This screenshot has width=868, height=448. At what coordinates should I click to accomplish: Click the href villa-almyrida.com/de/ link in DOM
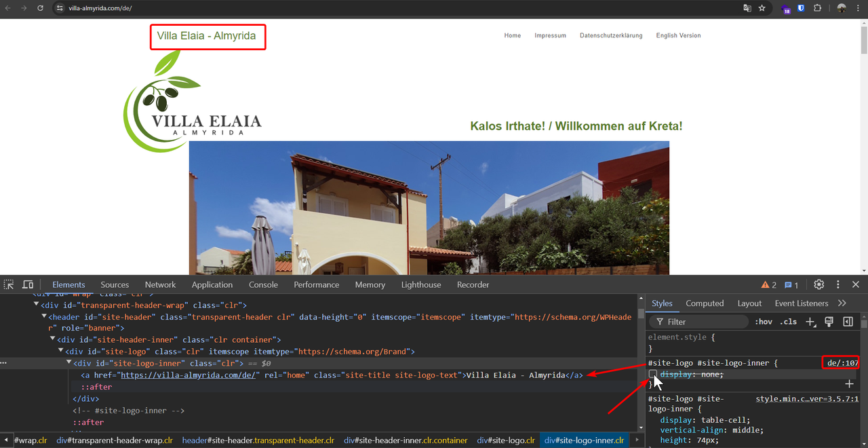pyautogui.click(x=188, y=375)
